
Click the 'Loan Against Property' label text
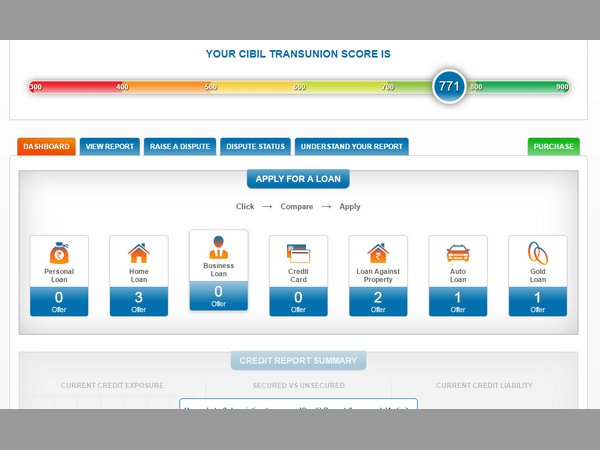point(378,276)
